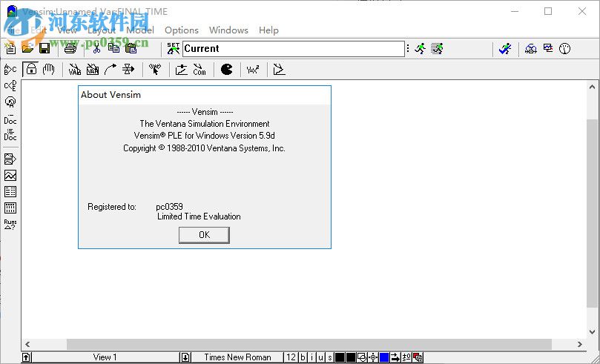Click the lower Doc (Document All) tool
600x364 pixels.
10,135
